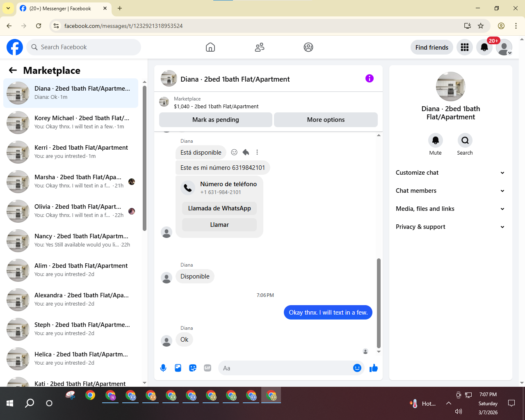Search in conversation magnifier icon
The height and width of the screenshot is (420, 525).
[x=465, y=140]
